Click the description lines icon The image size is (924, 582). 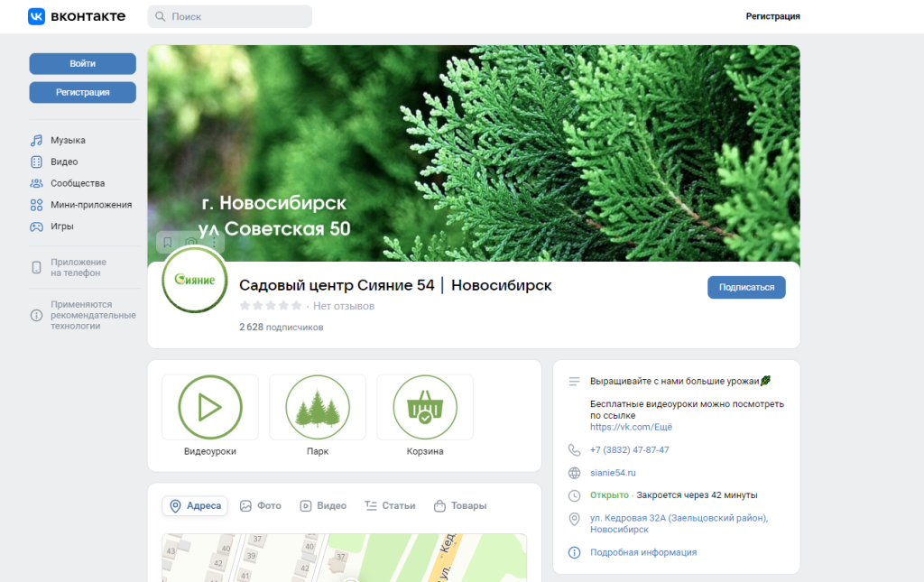(x=574, y=382)
